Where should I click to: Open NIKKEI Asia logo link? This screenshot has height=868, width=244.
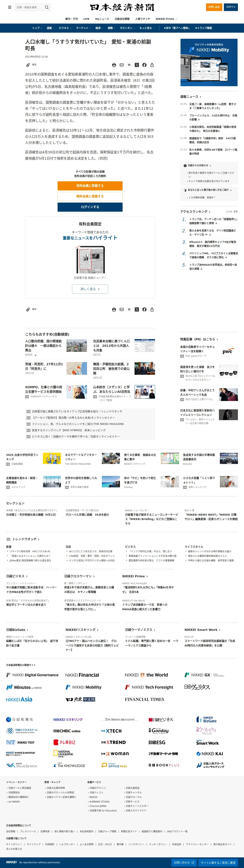[19, 699]
